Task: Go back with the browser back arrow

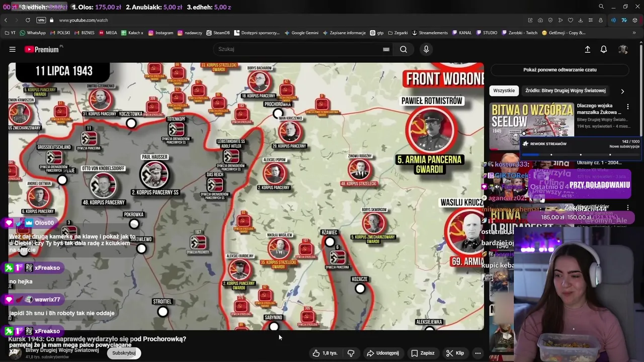Action: point(6,20)
